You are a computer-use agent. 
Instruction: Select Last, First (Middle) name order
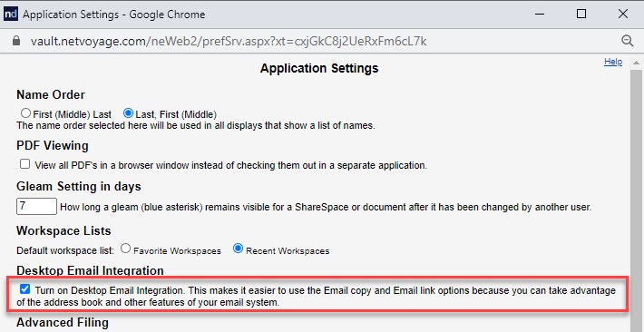(128, 113)
